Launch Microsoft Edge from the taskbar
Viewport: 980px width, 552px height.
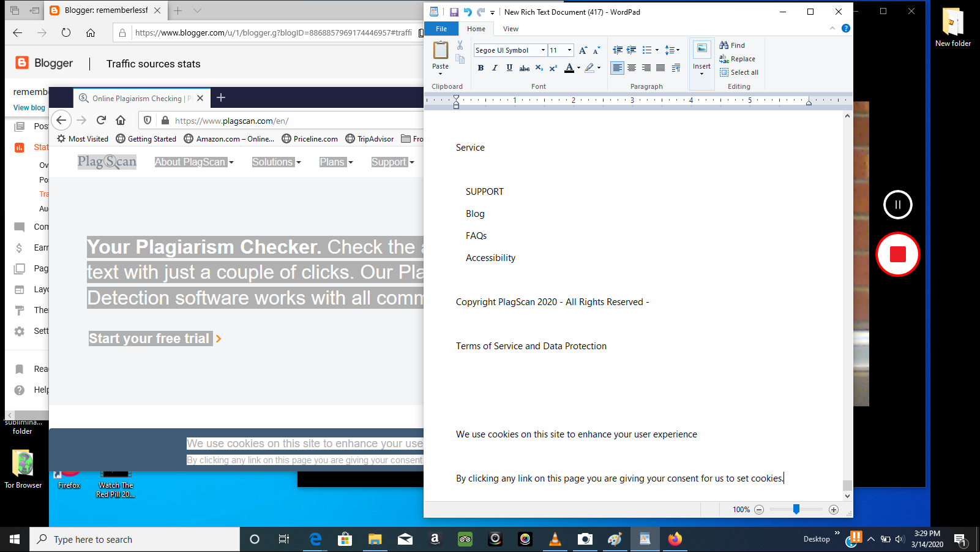click(315, 539)
